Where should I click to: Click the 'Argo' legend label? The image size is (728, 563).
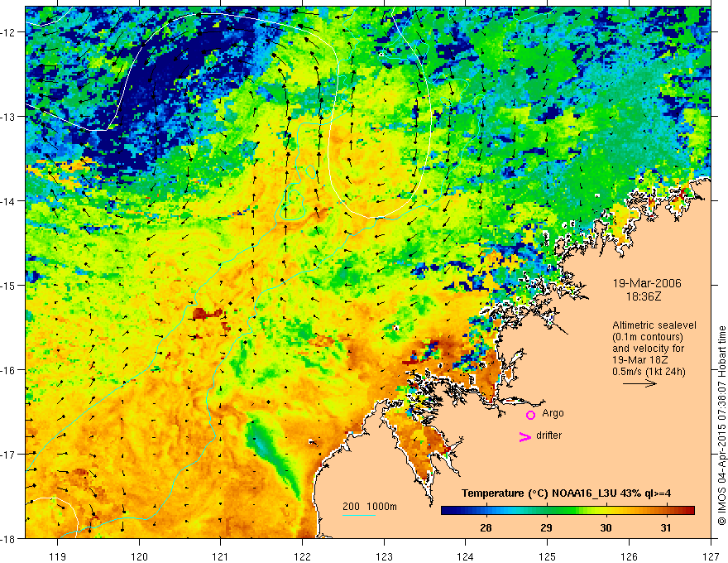tap(553, 413)
